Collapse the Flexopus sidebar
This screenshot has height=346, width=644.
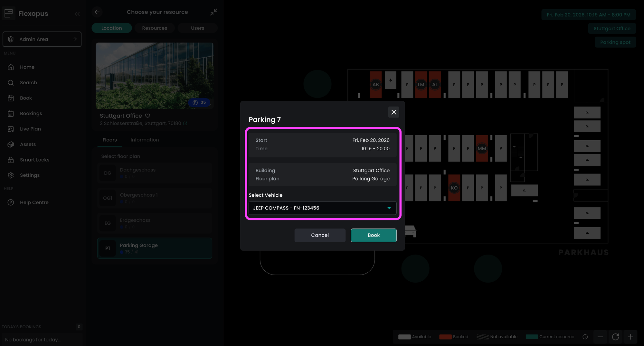(x=77, y=14)
